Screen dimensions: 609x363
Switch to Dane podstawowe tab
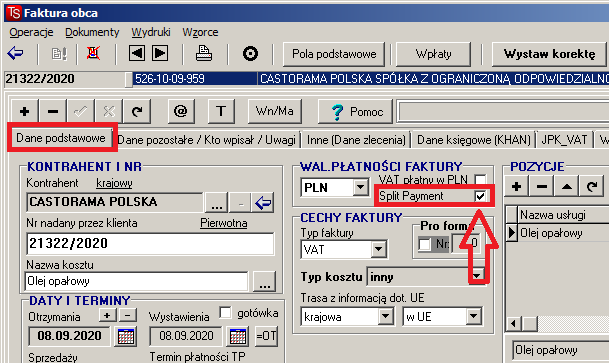[61, 138]
